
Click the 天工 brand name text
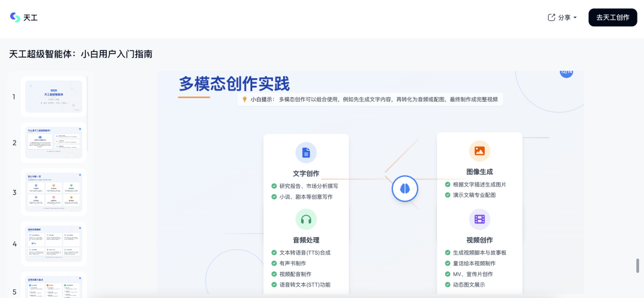30,18
